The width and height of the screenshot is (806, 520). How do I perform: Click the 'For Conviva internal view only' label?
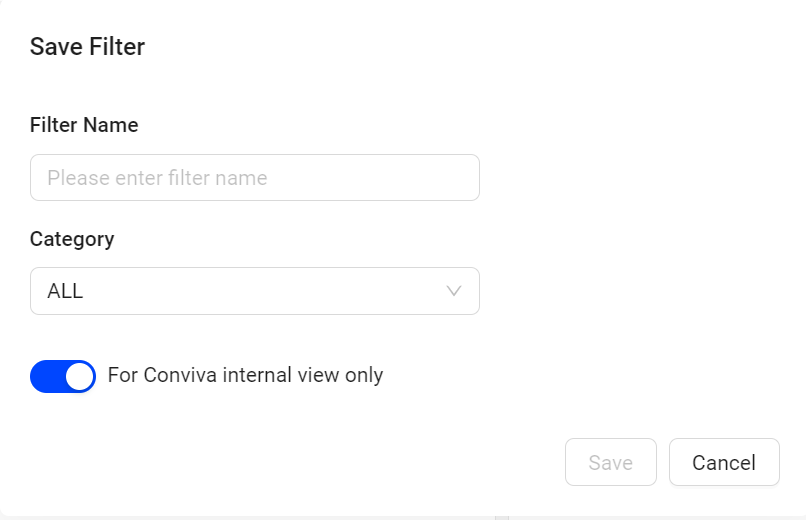(x=245, y=375)
